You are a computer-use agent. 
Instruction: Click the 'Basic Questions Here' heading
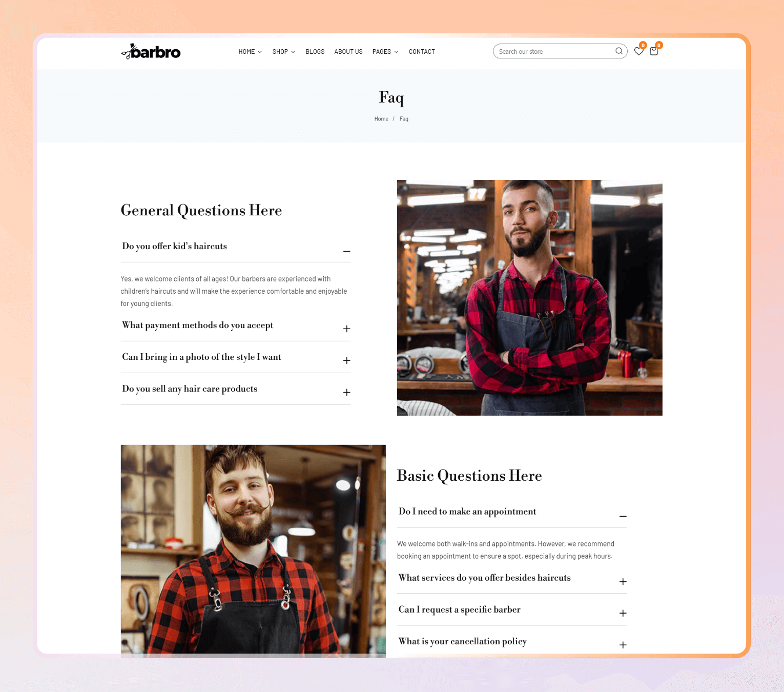(469, 476)
